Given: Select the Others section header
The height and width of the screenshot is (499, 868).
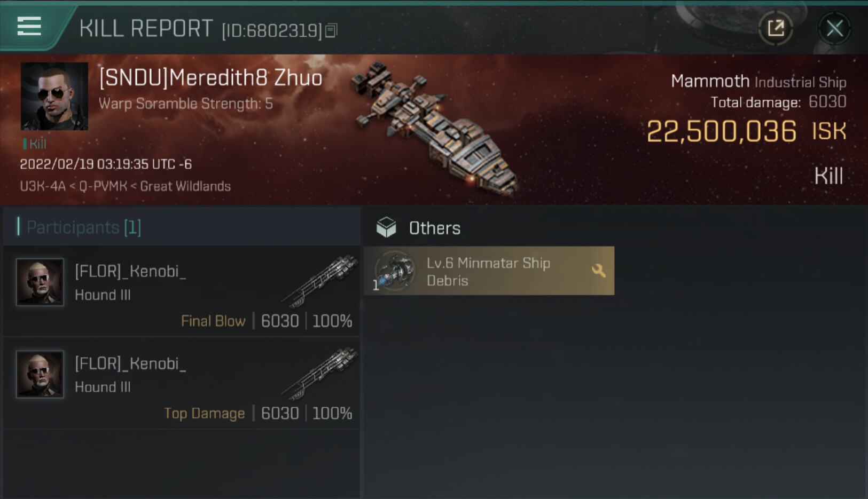Looking at the screenshot, I should coord(434,228).
